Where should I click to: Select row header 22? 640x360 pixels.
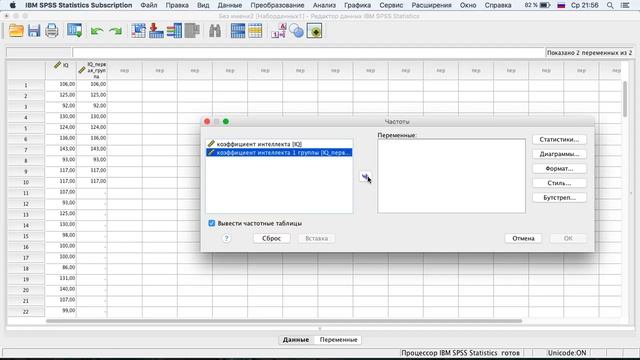tap(26, 311)
